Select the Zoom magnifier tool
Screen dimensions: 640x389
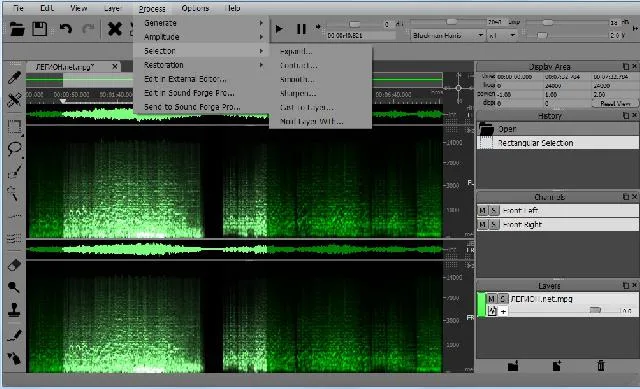(x=13, y=287)
